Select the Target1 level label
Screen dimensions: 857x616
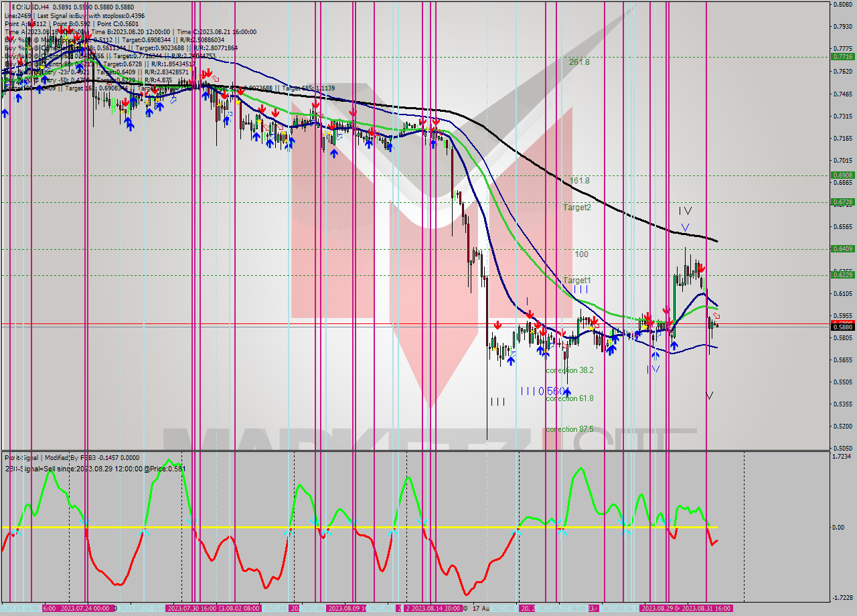coord(576,281)
